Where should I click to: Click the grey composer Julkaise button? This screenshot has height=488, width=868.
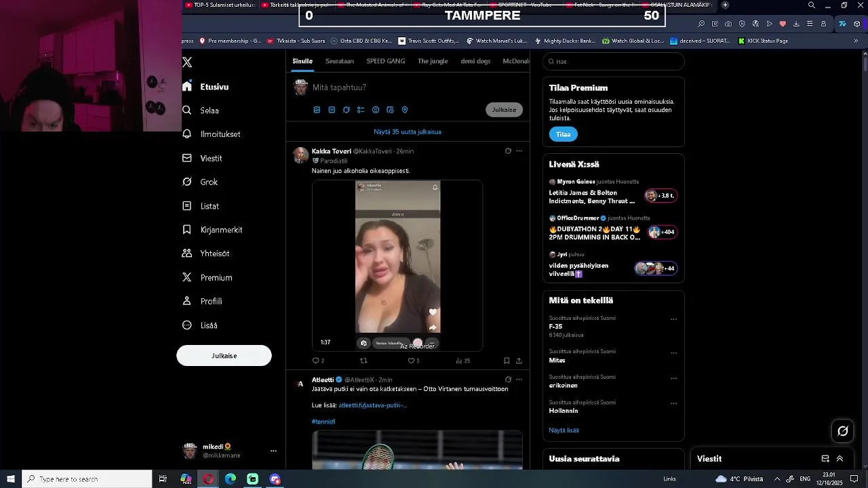tap(504, 110)
